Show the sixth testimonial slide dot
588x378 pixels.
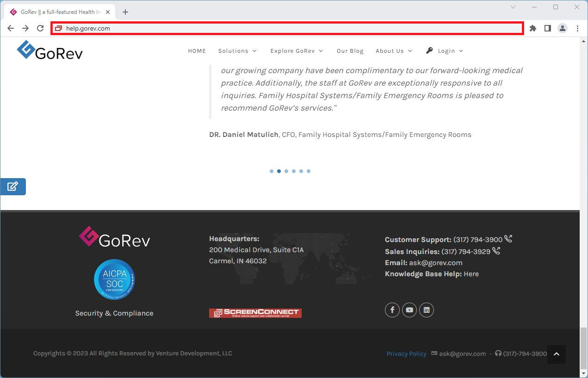pyautogui.click(x=309, y=171)
